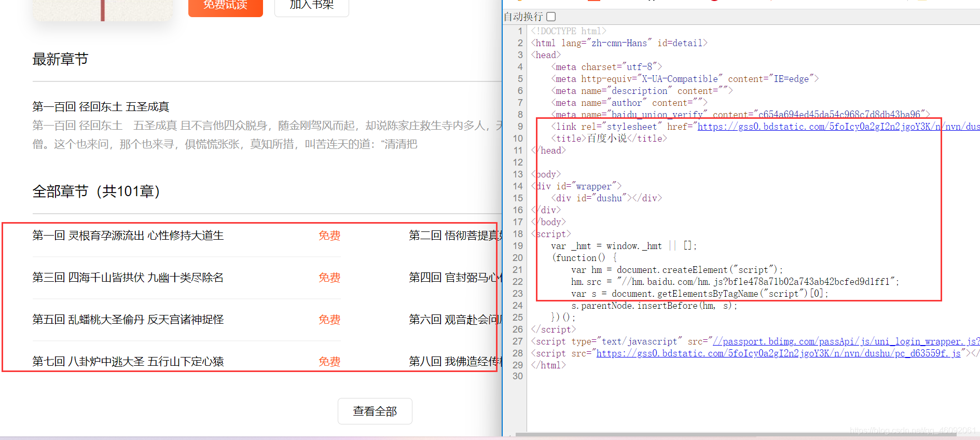Click the 免费 label of 第三回
980x440 pixels.
pos(329,278)
